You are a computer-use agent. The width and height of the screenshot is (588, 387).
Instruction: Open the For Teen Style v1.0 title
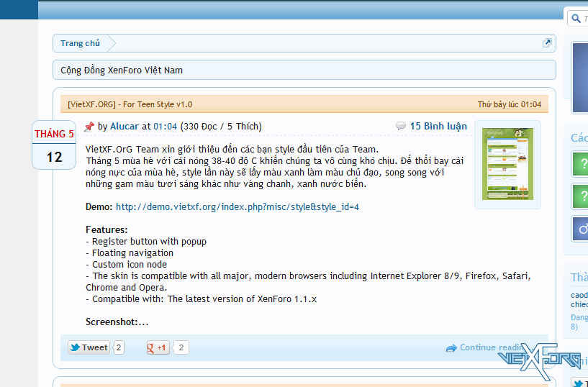pos(130,104)
